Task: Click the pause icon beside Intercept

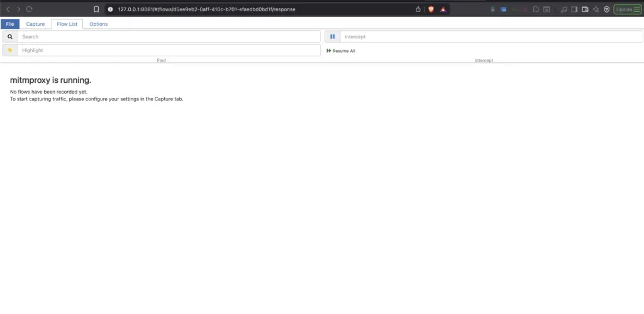Action: [x=333, y=36]
